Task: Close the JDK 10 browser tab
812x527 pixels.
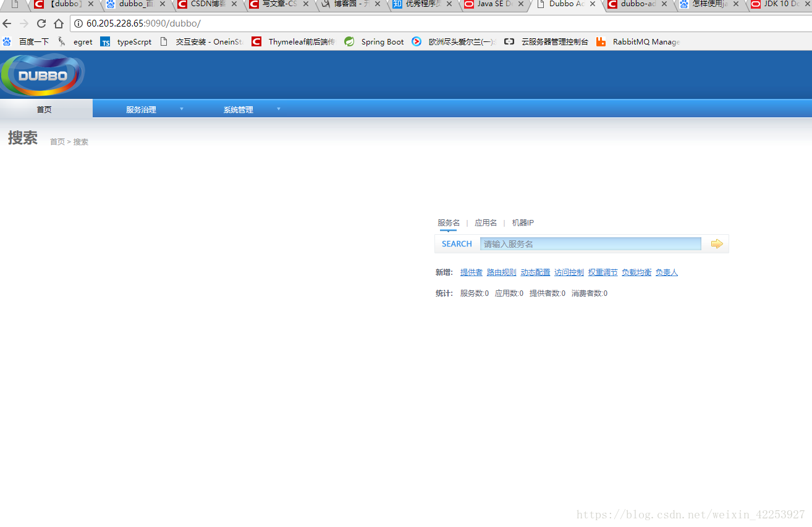Action: pyautogui.click(x=808, y=4)
